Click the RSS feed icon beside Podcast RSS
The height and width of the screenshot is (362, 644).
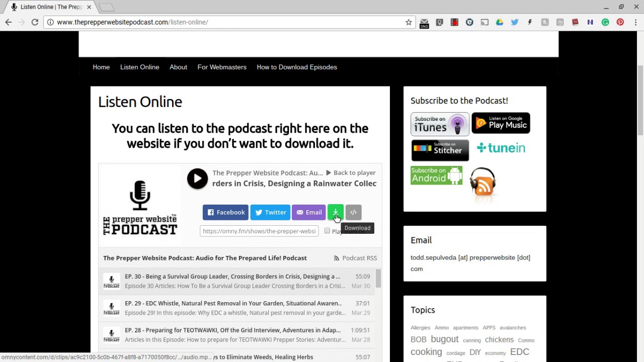(337, 258)
